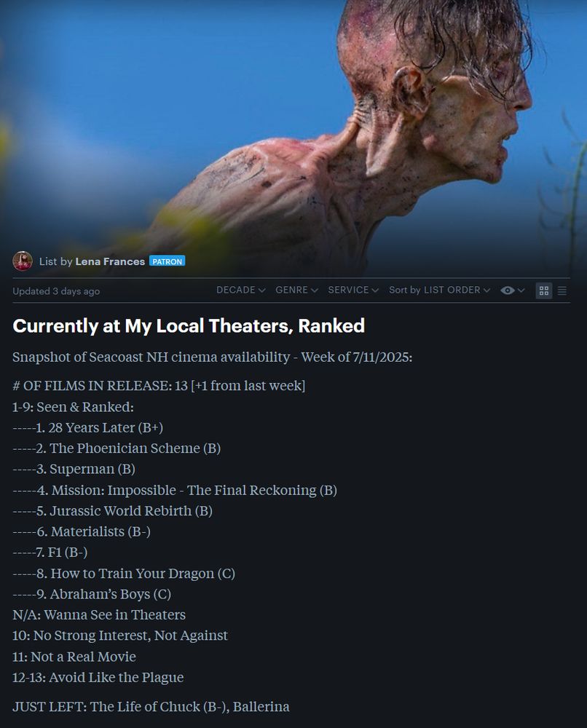Switch to grid view layout icon
This screenshot has height=728, width=587.
coord(544,290)
